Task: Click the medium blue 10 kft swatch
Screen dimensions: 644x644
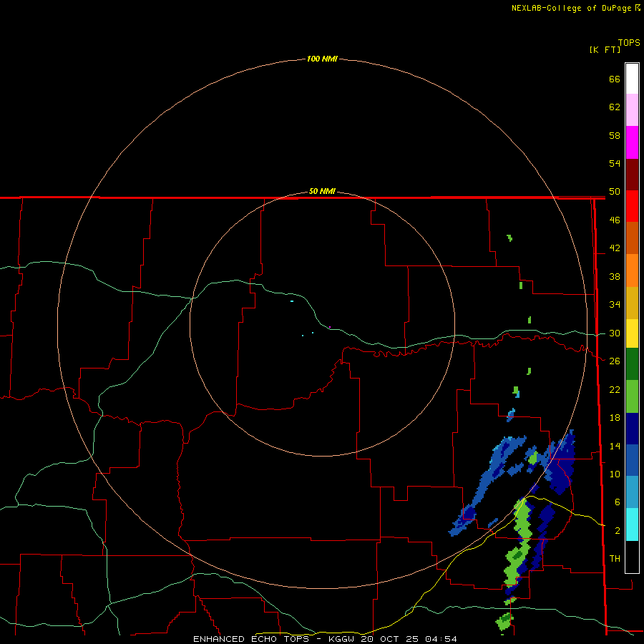Action: pos(632,460)
